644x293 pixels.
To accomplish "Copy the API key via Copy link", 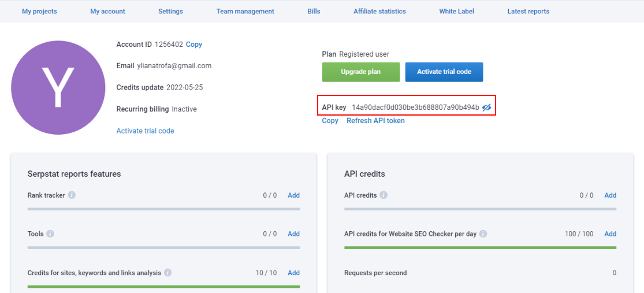I will 330,121.
